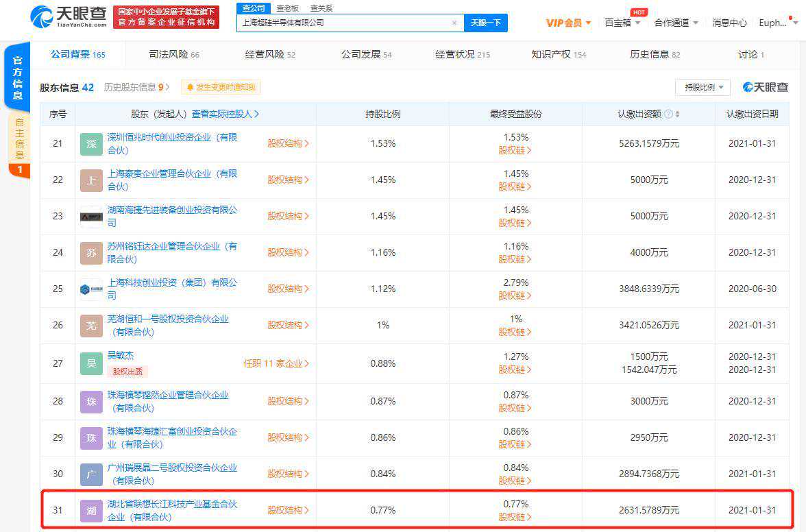The height and width of the screenshot is (532, 806).
Task: Click the 昊 avatar for 吴敏杰
Action: point(91,363)
